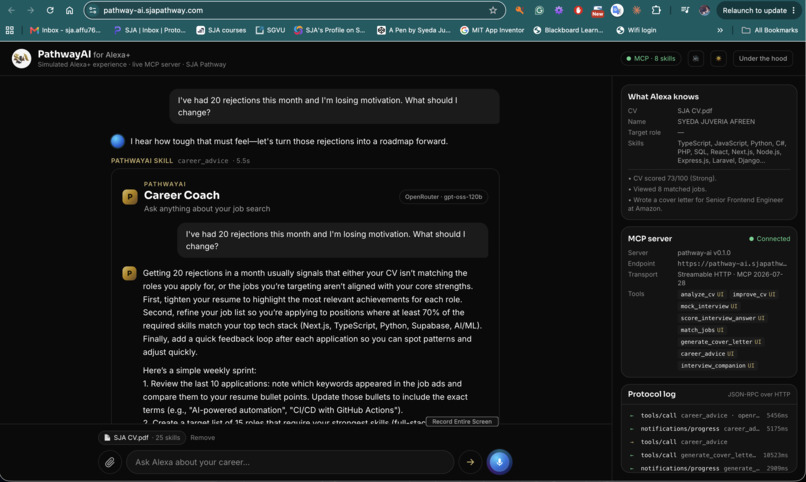806x482 pixels.
Task: Open the apps grid in bookmarks bar
Action: (10, 30)
